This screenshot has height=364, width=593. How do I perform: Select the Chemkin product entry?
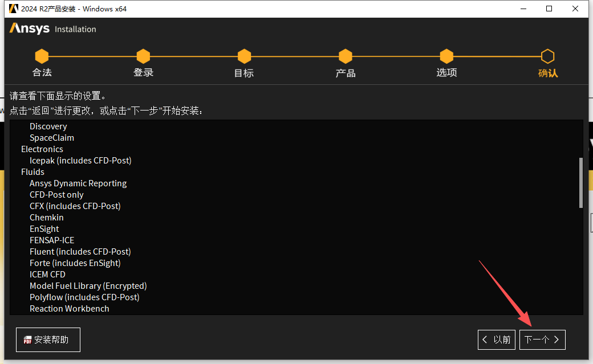point(46,217)
